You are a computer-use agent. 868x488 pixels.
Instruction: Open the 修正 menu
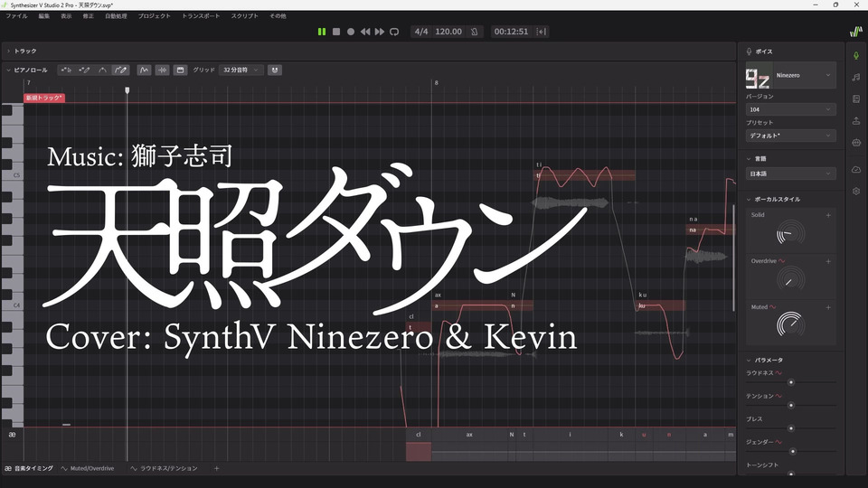click(x=89, y=16)
